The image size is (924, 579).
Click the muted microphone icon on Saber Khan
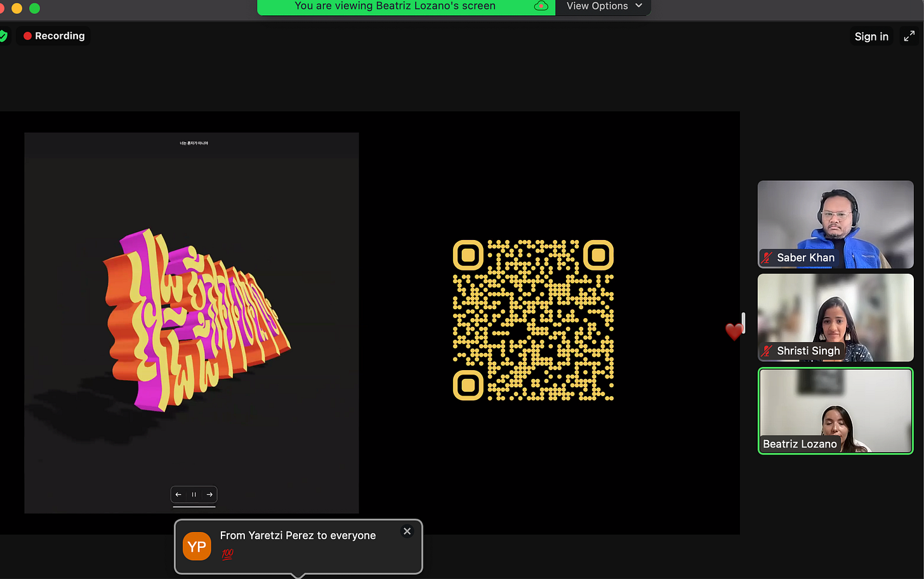767,258
